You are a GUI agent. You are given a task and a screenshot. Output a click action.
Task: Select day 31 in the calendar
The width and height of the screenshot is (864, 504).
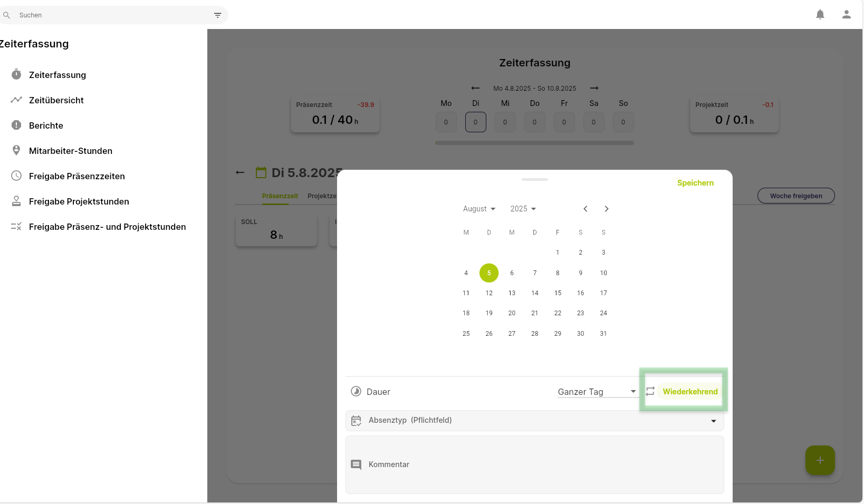point(603,334)
